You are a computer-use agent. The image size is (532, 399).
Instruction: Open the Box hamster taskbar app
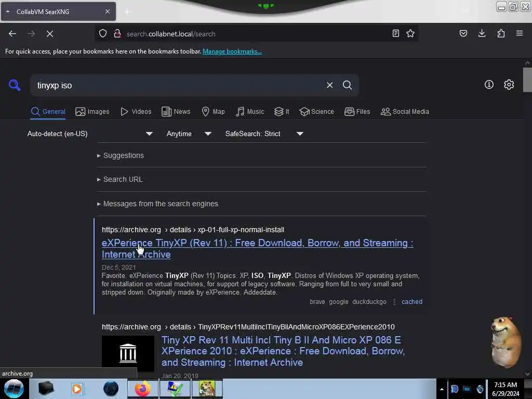(207, 389)
